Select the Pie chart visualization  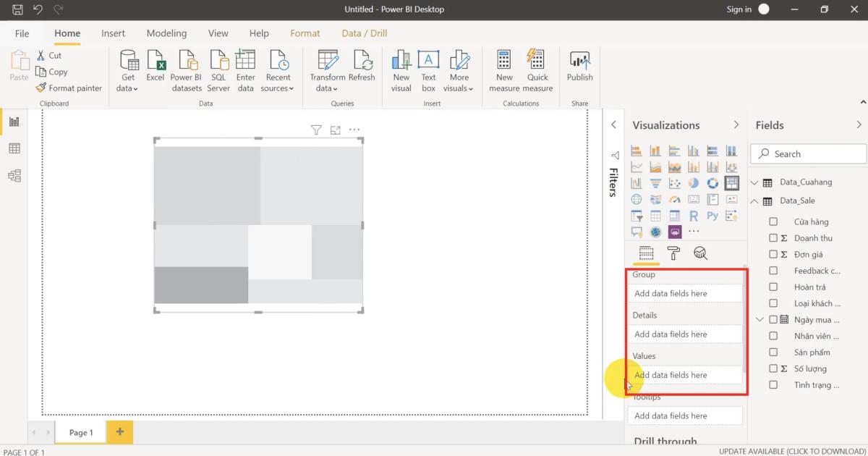tap(693, 182)
